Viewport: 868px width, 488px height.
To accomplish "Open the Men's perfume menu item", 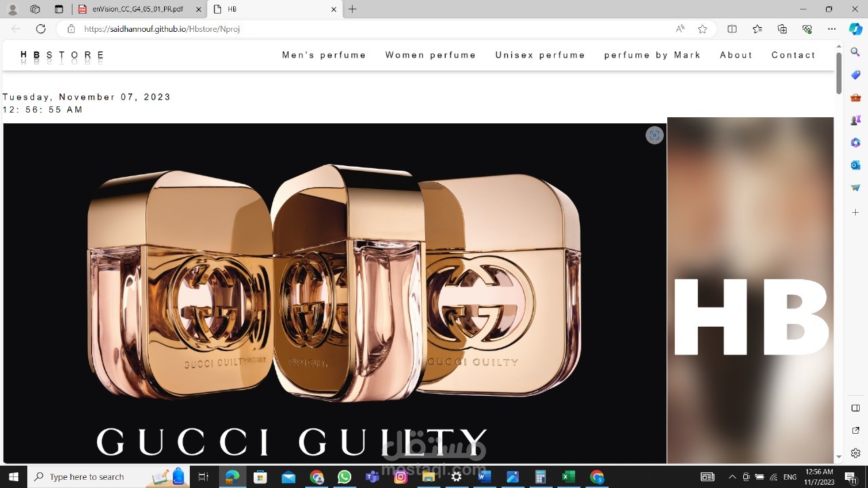I will (324, 55).
